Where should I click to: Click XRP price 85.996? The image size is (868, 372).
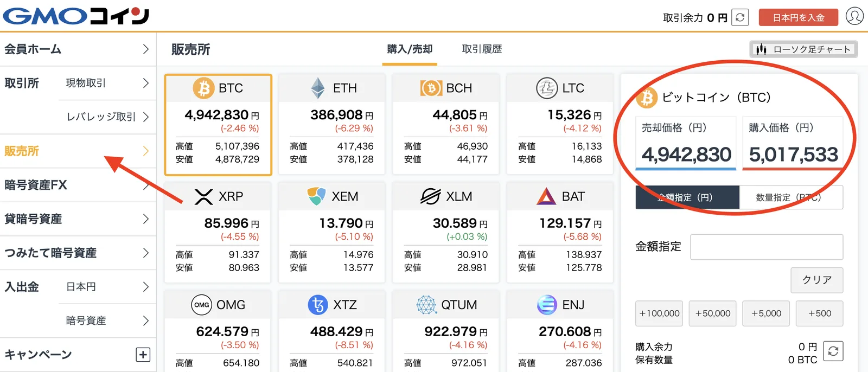pyautogui.click(x=226, y=223)
